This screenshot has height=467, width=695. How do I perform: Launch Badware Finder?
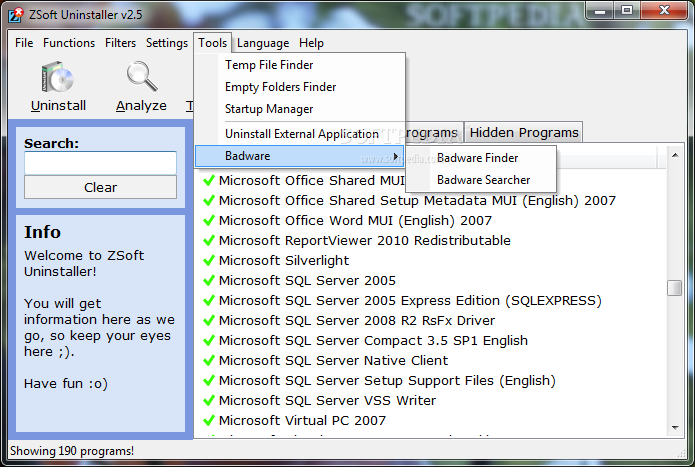(x=481, y=158)
